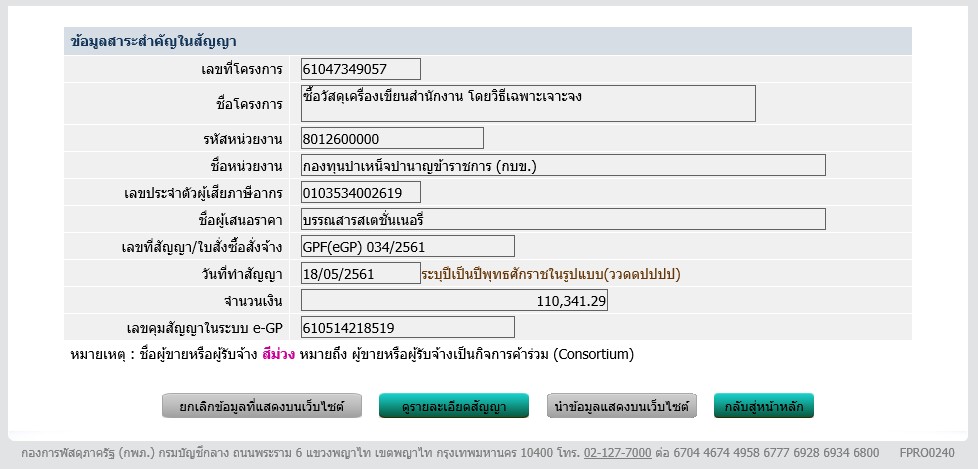The height and width of the screenshot is (469, 978).
Task: Click the จำนวนเงin amount field 110,341.29
Action: click(x=454, y=300)
